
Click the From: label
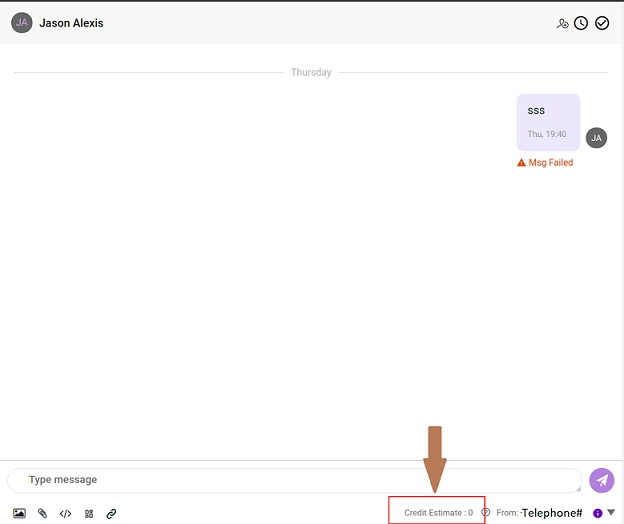507,513
